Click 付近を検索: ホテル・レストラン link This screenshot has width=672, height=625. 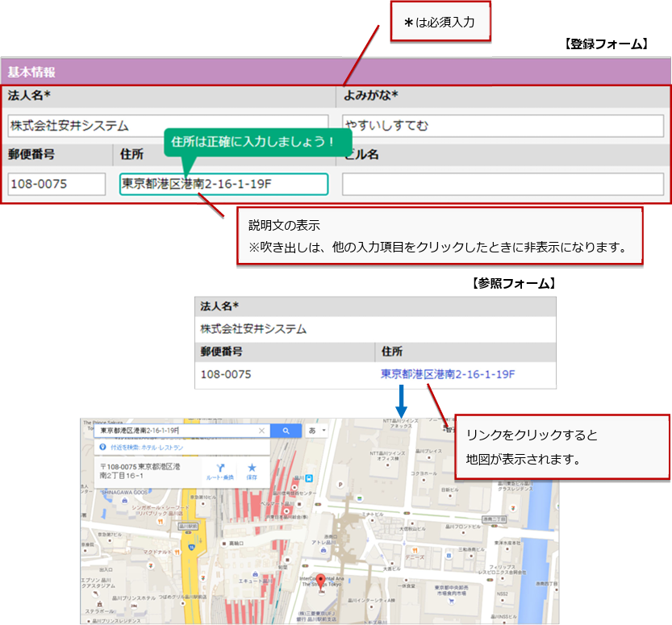(147, 448)
